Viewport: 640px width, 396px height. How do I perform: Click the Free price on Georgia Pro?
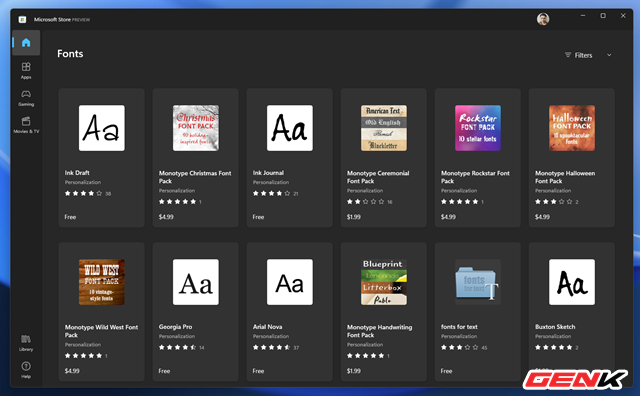pos(164,371)
